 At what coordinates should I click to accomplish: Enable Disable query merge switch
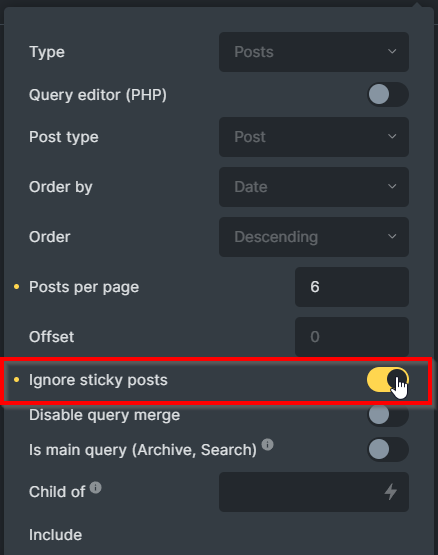[x=388, y=414]
